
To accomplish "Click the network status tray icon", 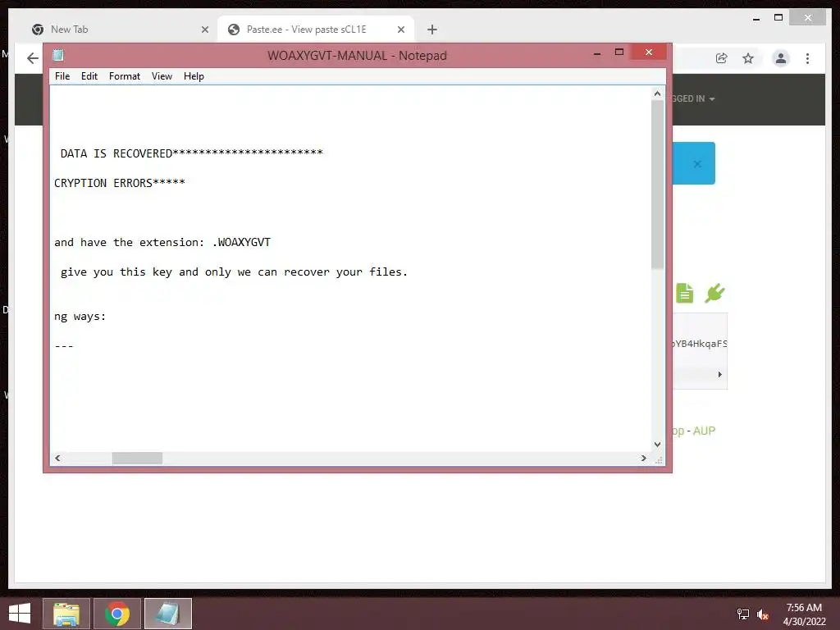I will [x=743, y=614].
